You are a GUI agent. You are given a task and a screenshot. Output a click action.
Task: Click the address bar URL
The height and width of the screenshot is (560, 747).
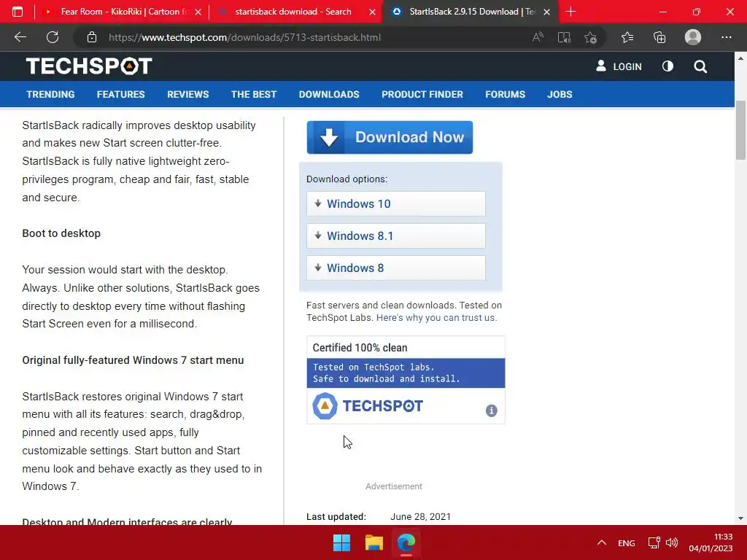click(x=244, y=38)
